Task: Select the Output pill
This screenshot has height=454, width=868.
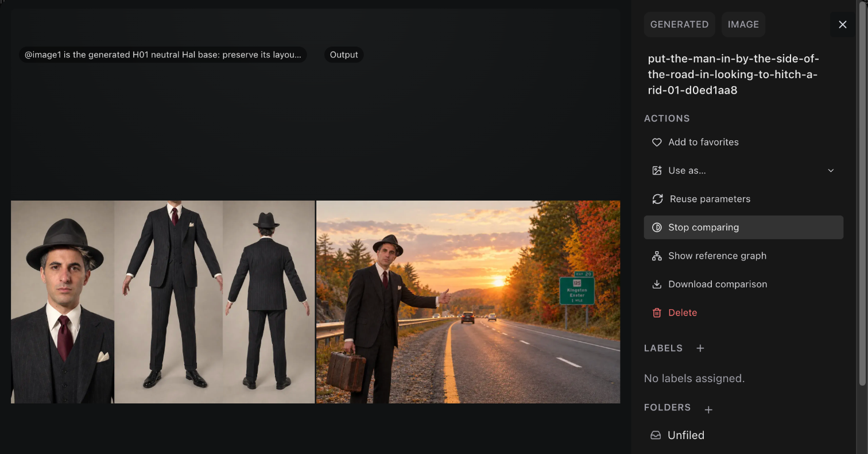Action: pyautogui.click(x=344, y=55)
